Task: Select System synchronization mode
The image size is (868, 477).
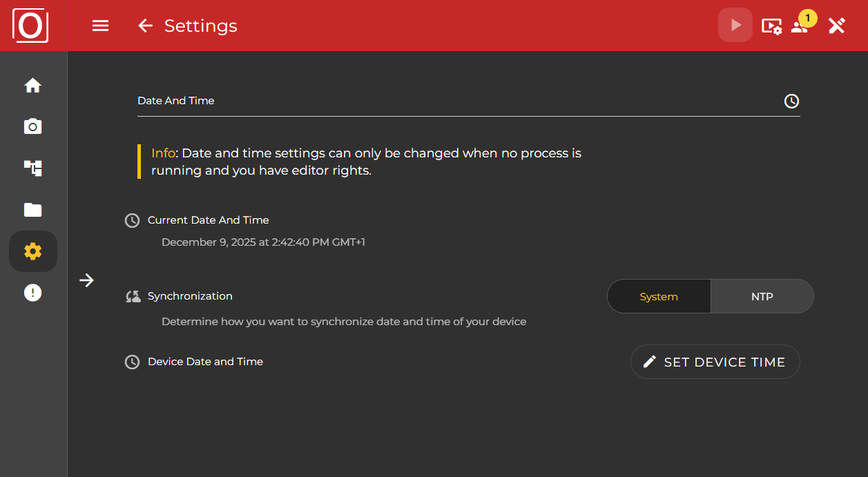Action: (658, 295)
